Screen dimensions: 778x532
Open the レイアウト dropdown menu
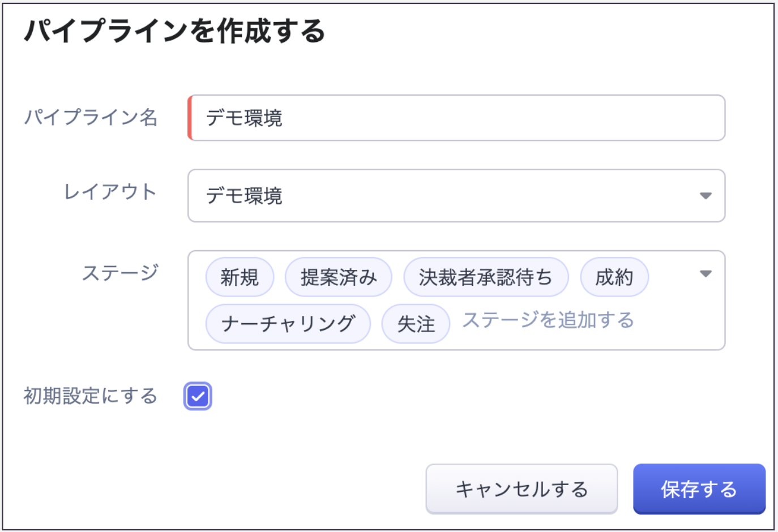(x=447, y=196)
